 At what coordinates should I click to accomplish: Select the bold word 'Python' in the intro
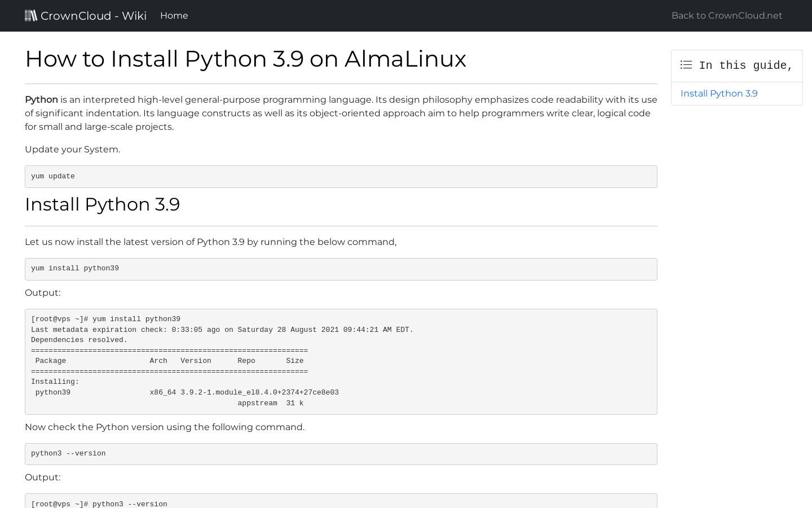coord(41,99)
